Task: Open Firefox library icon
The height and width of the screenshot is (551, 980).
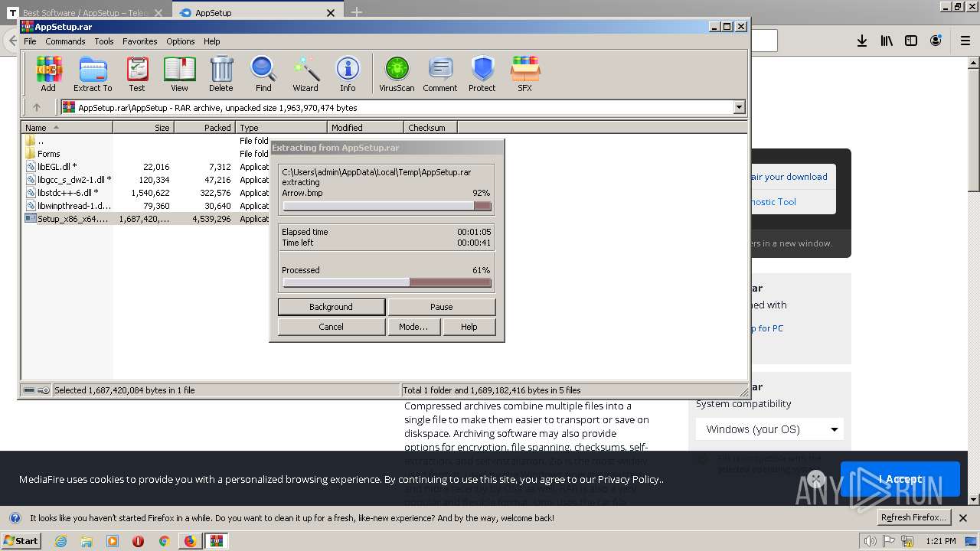Action: click(x=887, y=41)
